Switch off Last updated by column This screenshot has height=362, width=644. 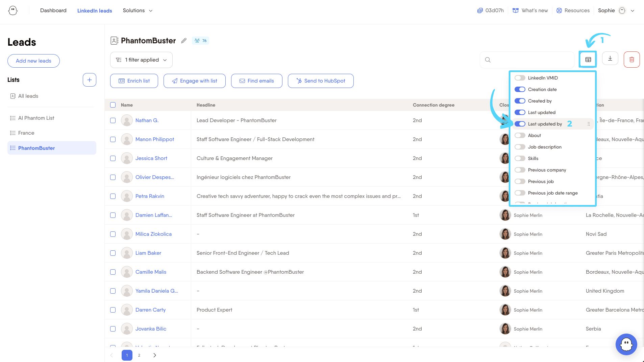[520, 124]
